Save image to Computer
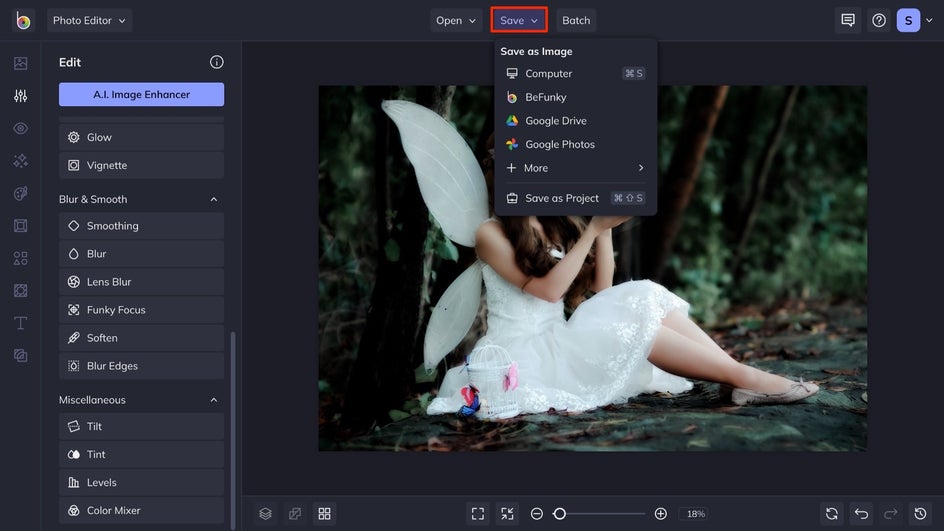944x531 pixels. coord(576,73)
